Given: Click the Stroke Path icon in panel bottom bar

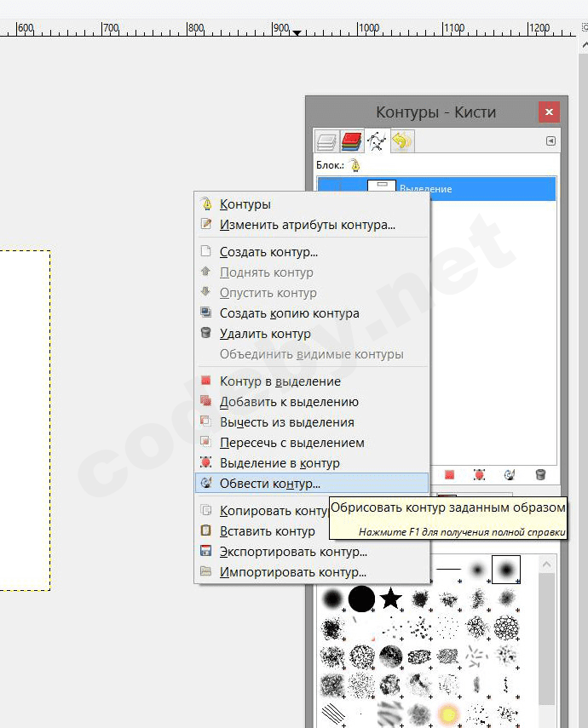Looking at the screenshot, I should pos(510,474).
